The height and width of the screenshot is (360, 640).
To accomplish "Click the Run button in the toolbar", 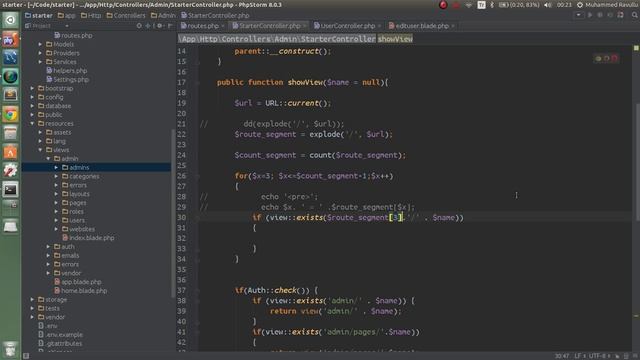I will (590, 15).
